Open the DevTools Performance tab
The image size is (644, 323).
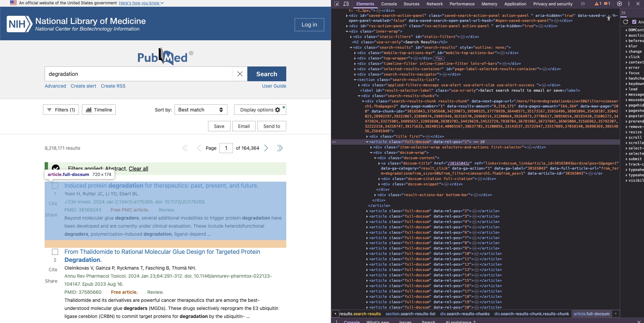(x=462, y=4)
